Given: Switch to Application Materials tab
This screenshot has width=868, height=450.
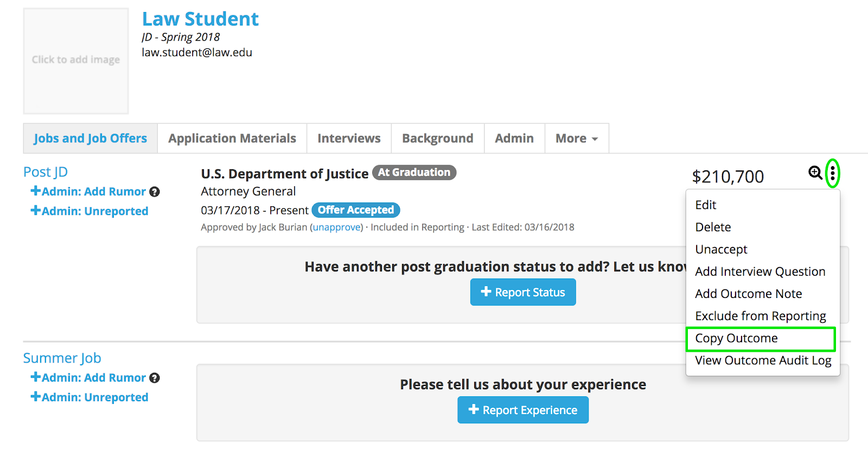Looking at the screenshot, I should (x=232, y=138).
